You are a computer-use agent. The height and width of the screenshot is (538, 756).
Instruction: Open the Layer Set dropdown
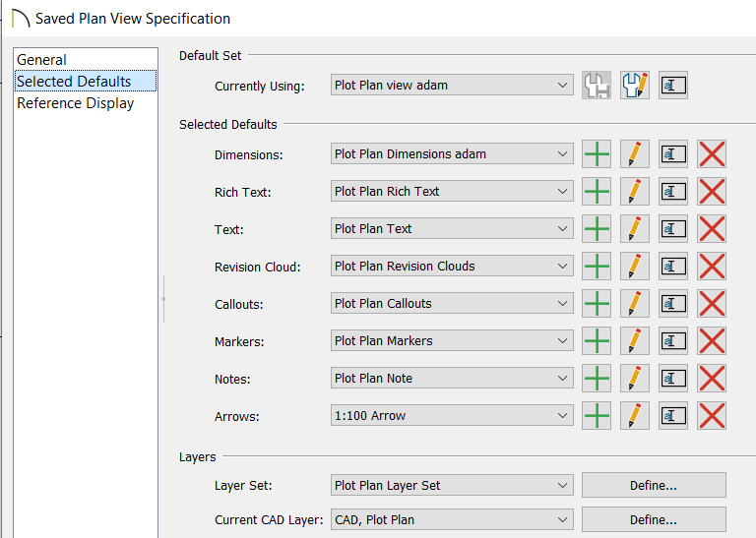(x=452, y=485)
